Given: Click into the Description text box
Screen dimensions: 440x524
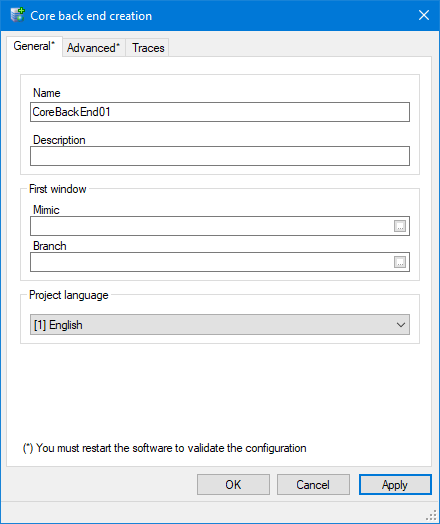Looking at the screenshot, I should pyautogui.click(x=220, y=156).
